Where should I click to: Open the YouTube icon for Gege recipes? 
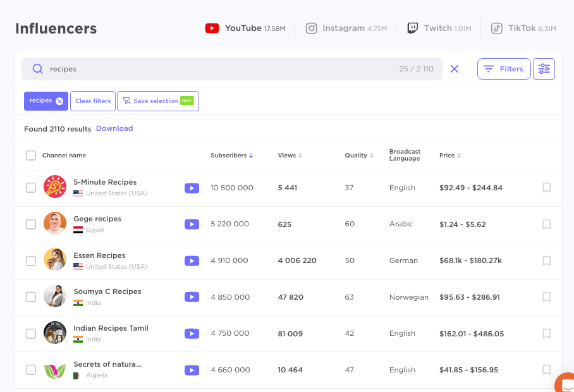pos(192,224)
